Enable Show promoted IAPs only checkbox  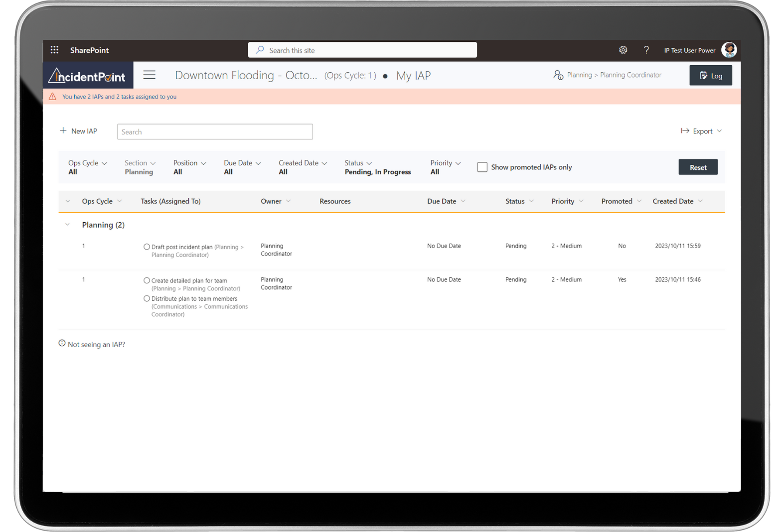click(482, 167)
